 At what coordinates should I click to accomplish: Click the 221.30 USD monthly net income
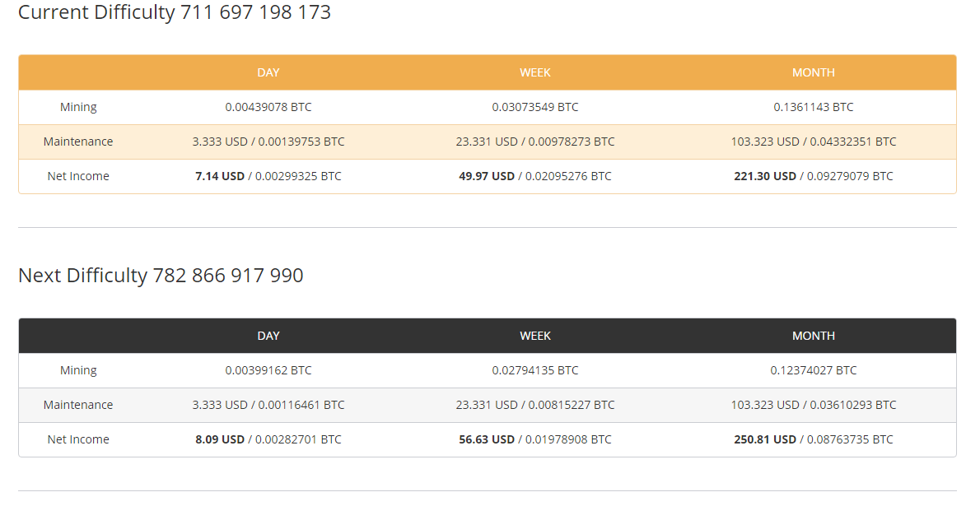(x=765, y=176)
